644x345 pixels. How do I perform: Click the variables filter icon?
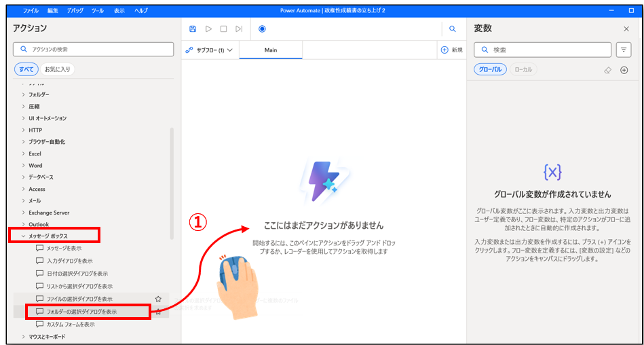click(623, 50)
